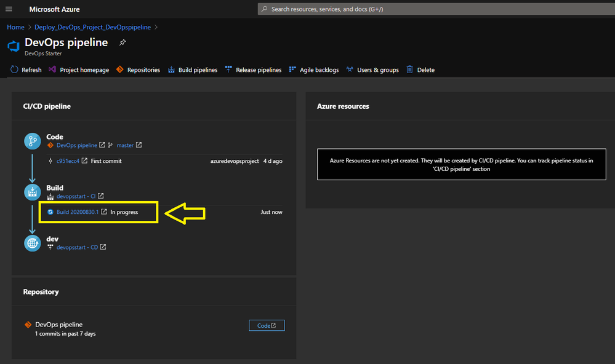Click the Refresh label

click(x=31, y=69)
